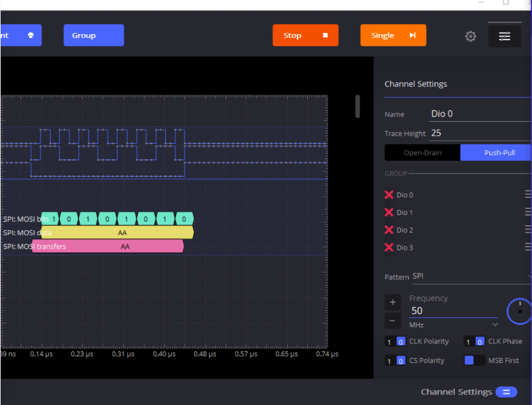Expand the MHz frequency unit dropdown
The height and width of the screenshot is (405, 532).
click(x=453, y=325)
